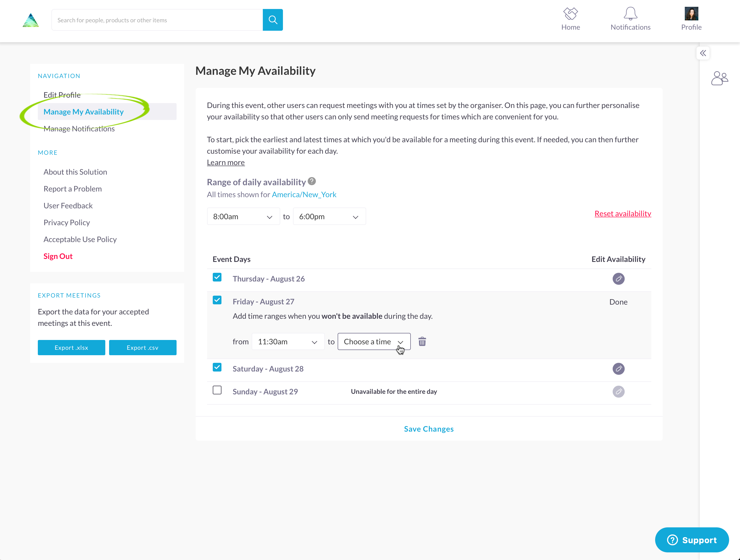Edit availability for Saturday August 28
Image resolution: width=740 pixels, height=560 pixels.
tap(618, 369)
